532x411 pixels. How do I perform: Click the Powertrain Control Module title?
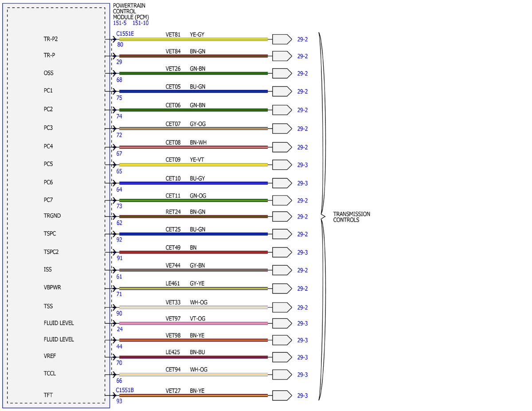[x=131, y=11]
